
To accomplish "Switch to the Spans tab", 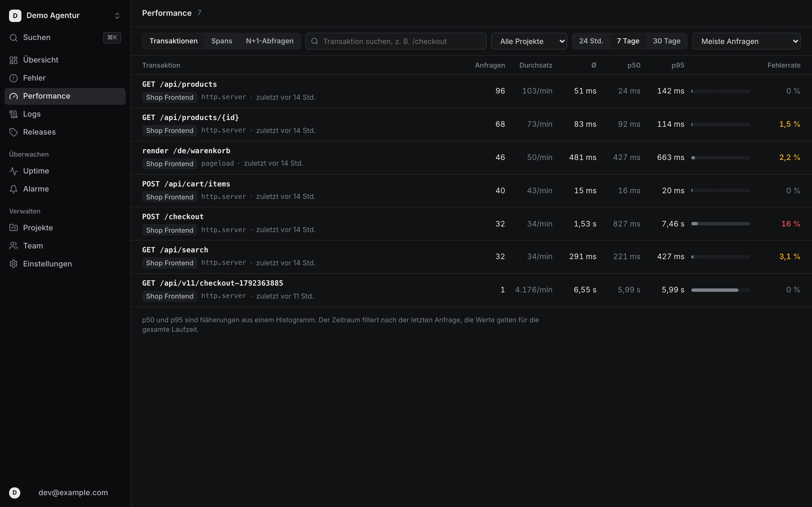I will [221, 41].
